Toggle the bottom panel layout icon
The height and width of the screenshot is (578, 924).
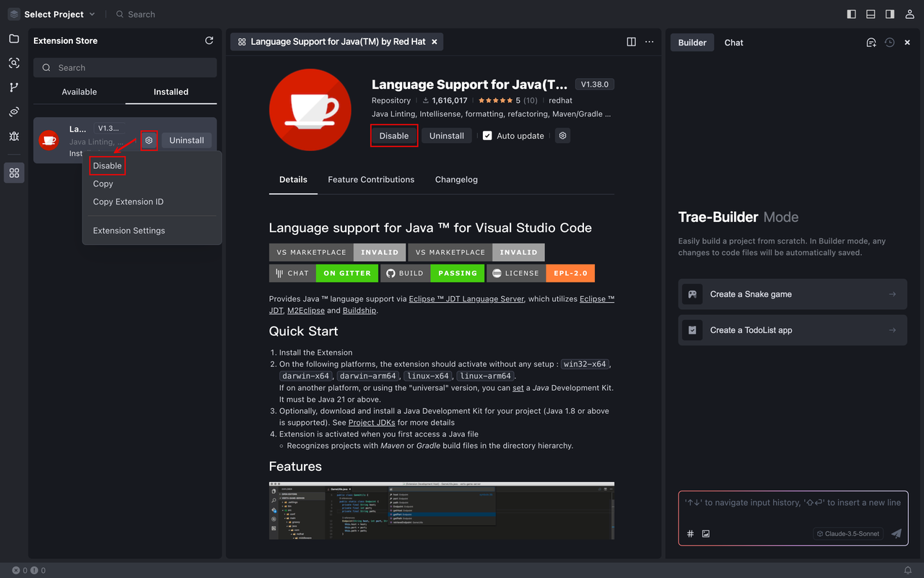click(871, 14)
